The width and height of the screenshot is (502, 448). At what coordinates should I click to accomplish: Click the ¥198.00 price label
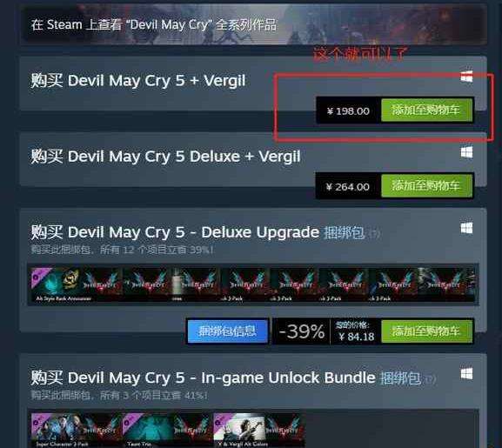348,111
